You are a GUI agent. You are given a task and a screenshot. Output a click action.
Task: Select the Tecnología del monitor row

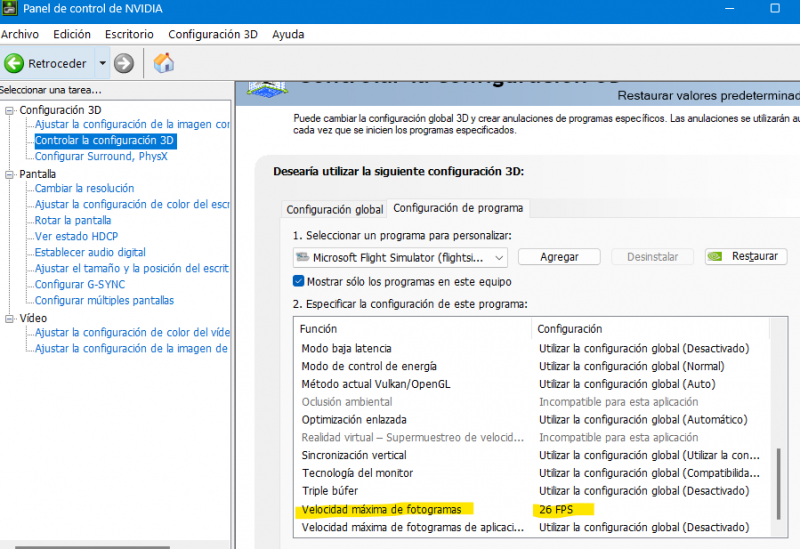pos(532,473)
